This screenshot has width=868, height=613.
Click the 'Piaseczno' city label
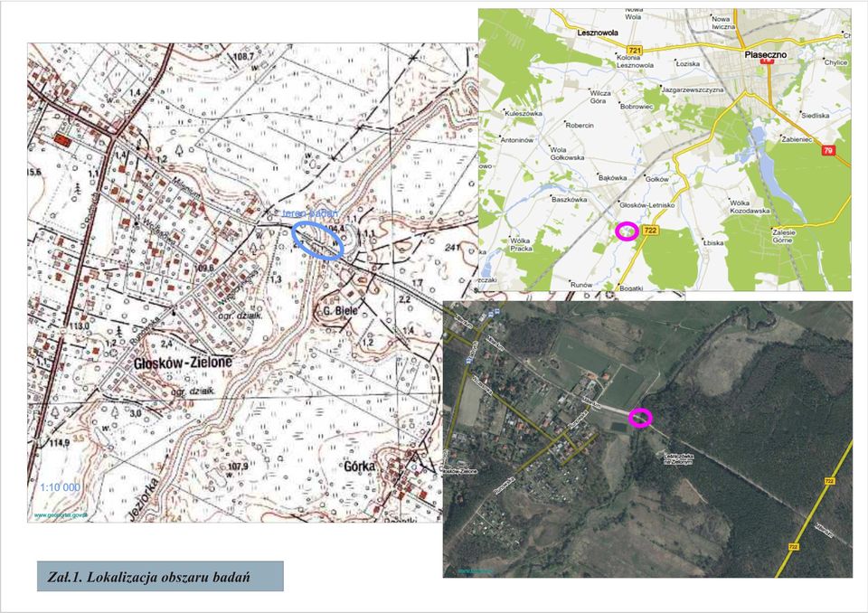pos(766,54)
